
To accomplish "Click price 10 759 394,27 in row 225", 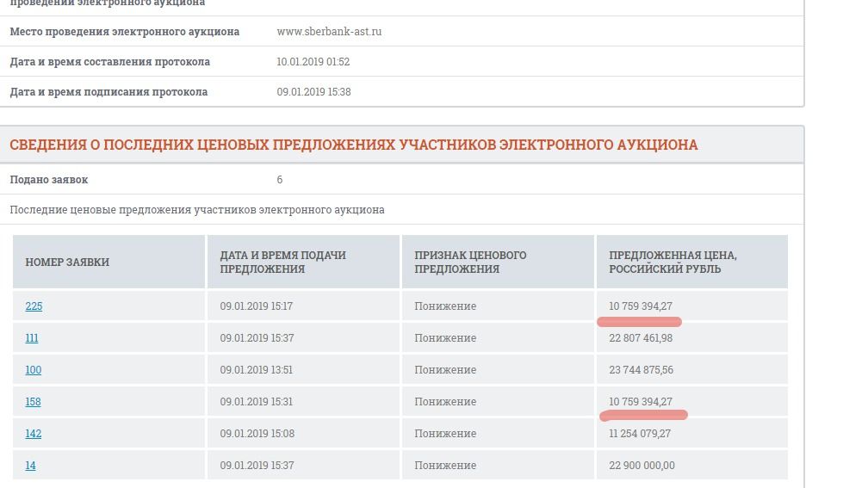I will coord(641,306).
